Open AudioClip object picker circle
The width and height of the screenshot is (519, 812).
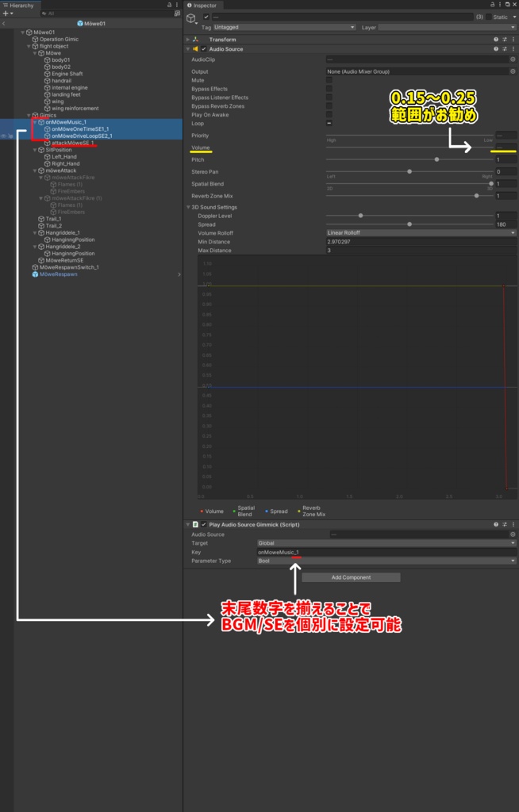click(513, 59)
